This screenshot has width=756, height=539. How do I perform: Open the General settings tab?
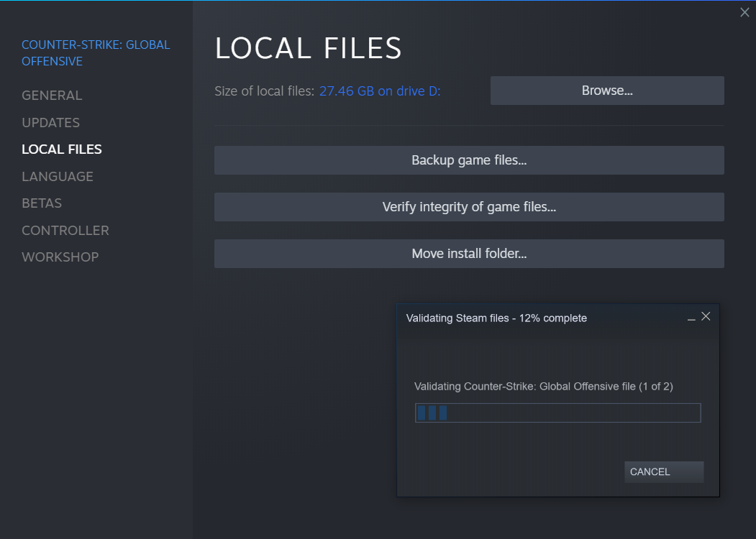(52, 96)
